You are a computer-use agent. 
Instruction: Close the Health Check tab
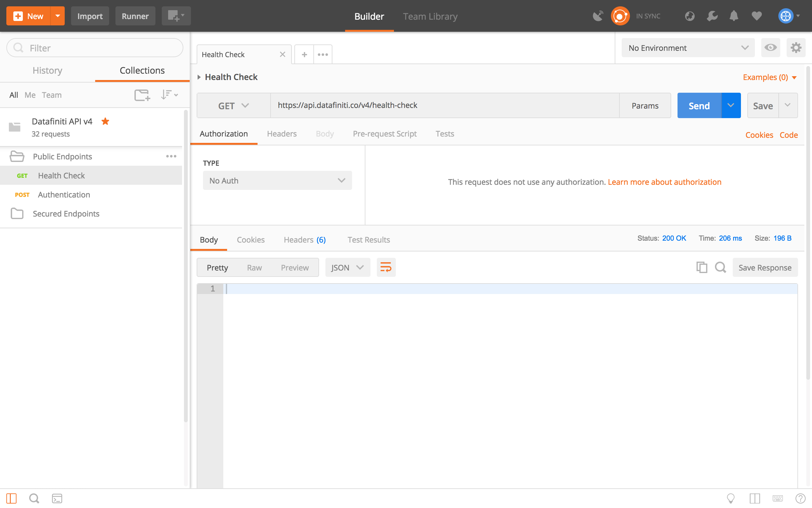click(x=283, y=54)
